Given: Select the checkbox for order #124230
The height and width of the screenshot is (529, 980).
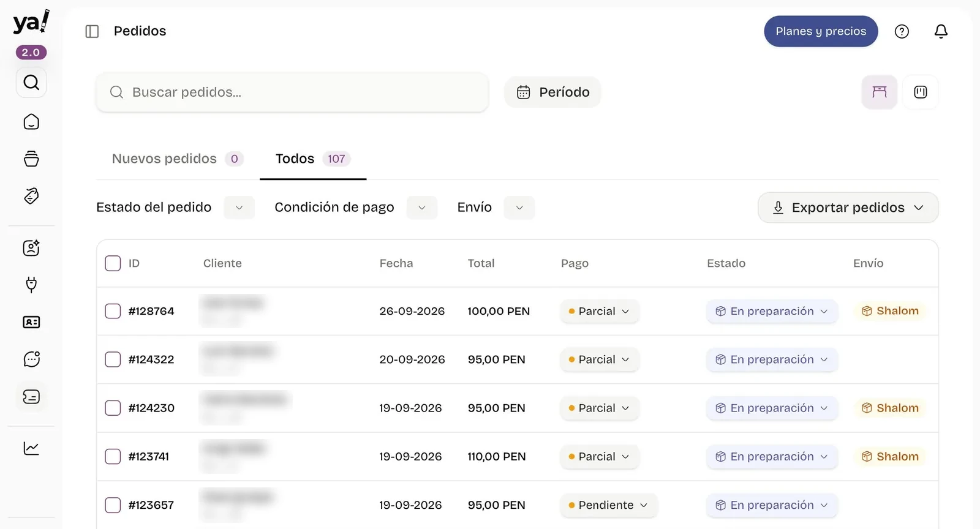Looking at the screenshot, I should point(113,408).
